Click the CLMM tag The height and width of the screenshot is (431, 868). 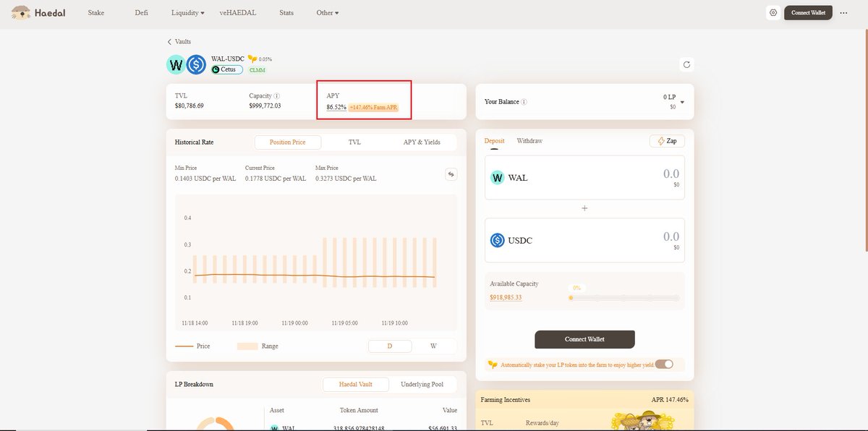pos(257,70)
